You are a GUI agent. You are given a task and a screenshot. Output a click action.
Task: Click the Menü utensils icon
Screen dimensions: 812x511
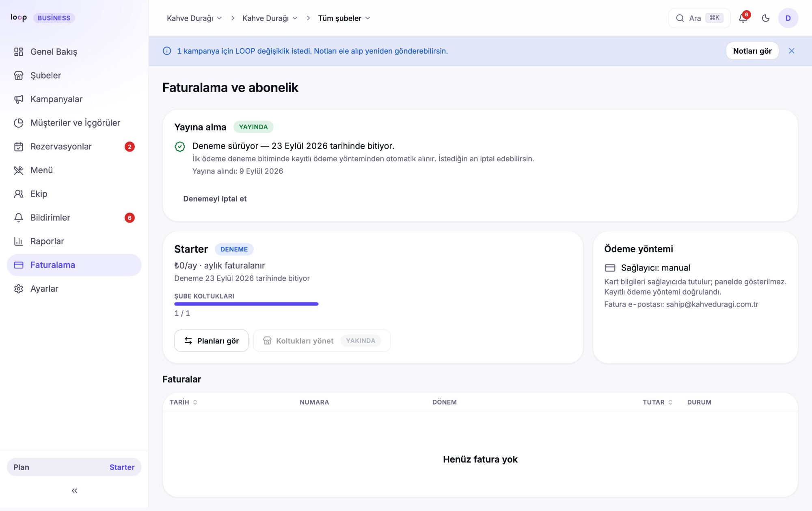pyautogui.click(x=19, y=170)
